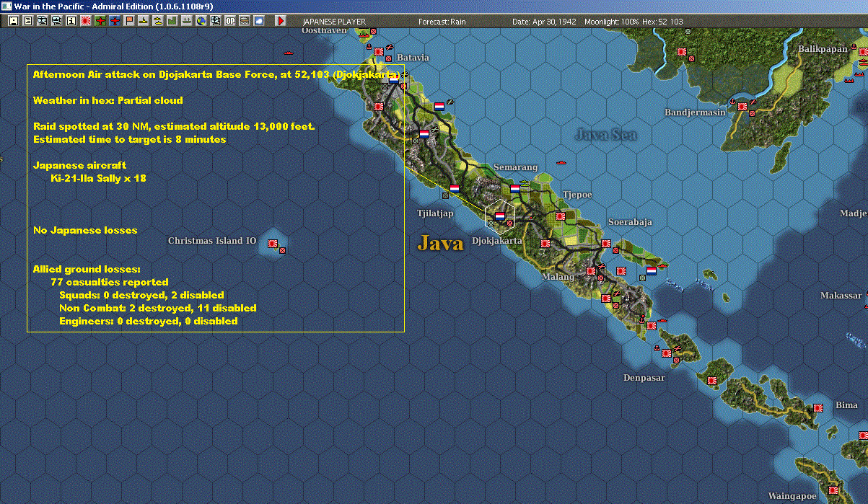The width and height of the screenshot is (868, 504).
Task: Open the globe toolbar icon
Action: click(201, 21)
